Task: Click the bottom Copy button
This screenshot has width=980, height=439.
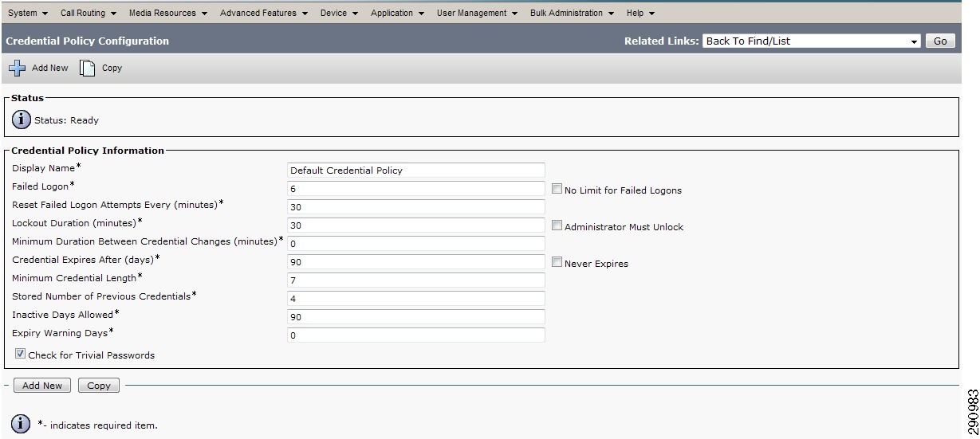Action: [99, 386]
